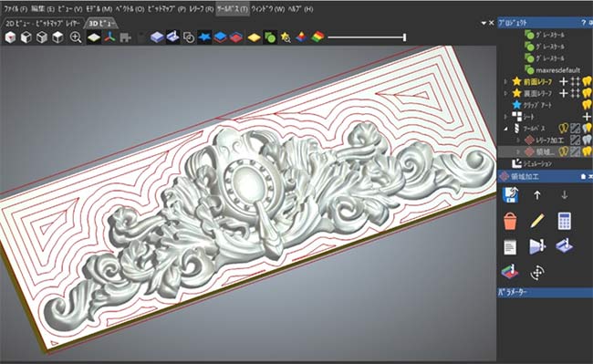Expand the シート tree node

[505, 117]
